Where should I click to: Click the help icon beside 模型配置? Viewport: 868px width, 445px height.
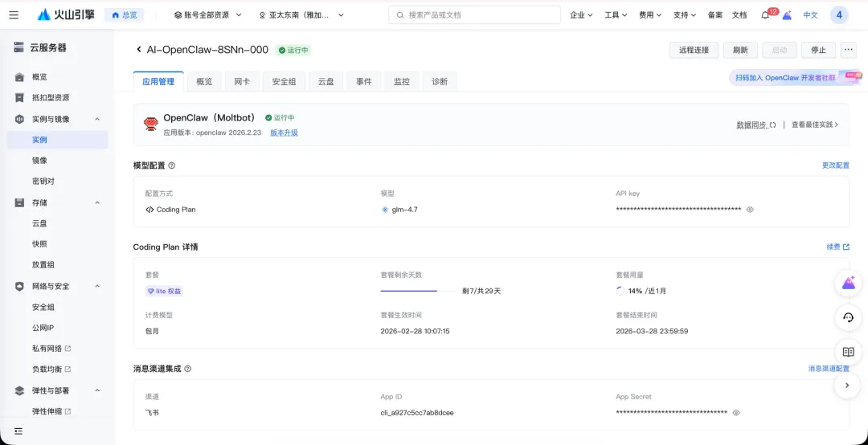(172, 165)
